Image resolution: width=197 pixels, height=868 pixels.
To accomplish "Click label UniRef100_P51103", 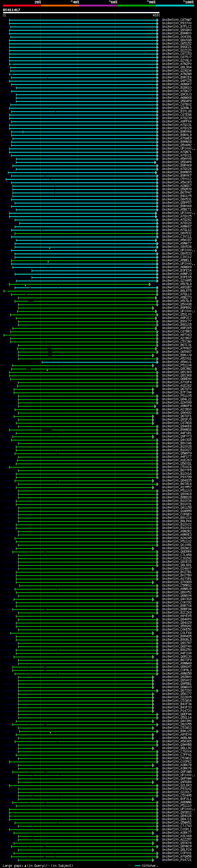I will click(177, 491).
